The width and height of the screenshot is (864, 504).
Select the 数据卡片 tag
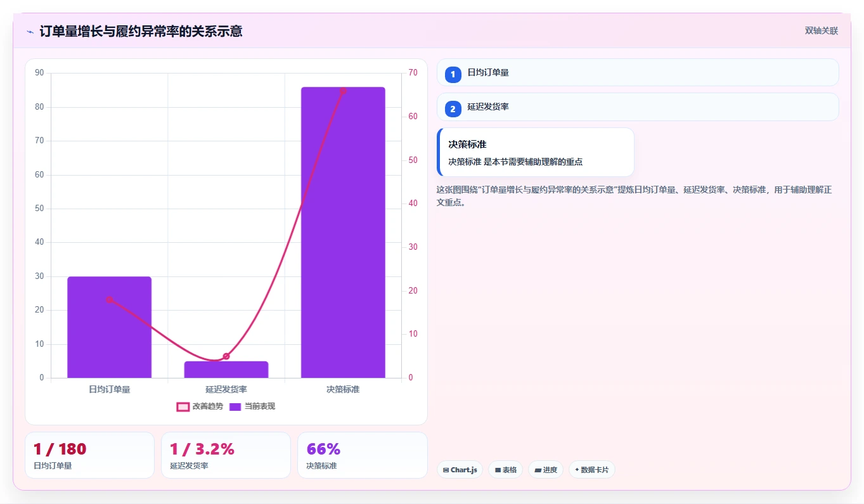coord(592,470)
